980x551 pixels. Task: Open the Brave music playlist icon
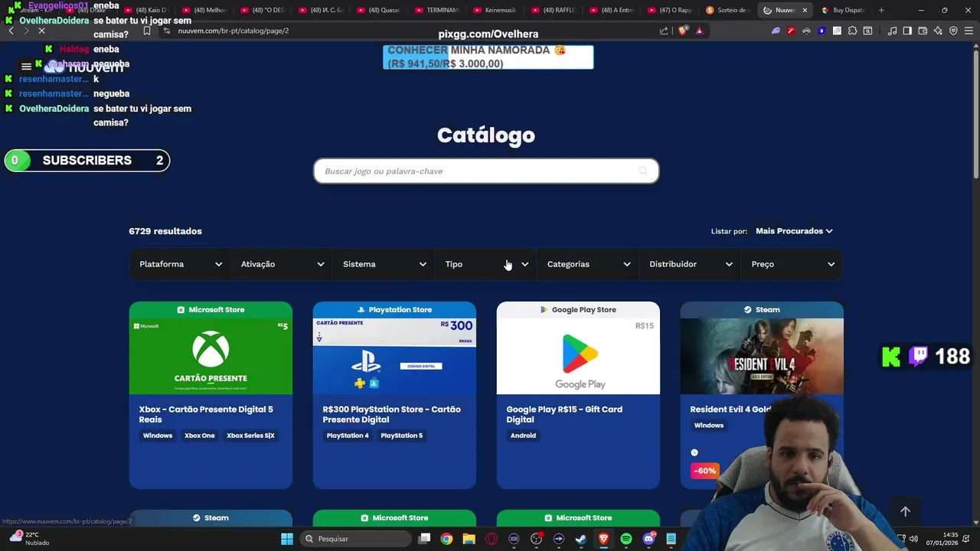[892, 31]
